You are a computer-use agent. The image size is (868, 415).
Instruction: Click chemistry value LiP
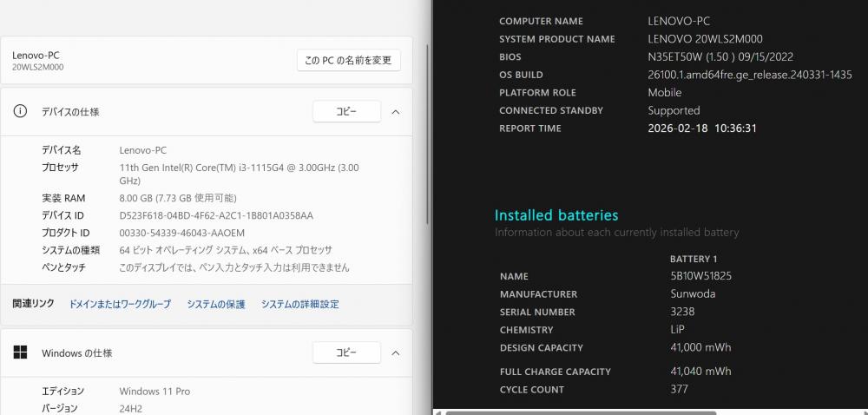pos(677,329)
